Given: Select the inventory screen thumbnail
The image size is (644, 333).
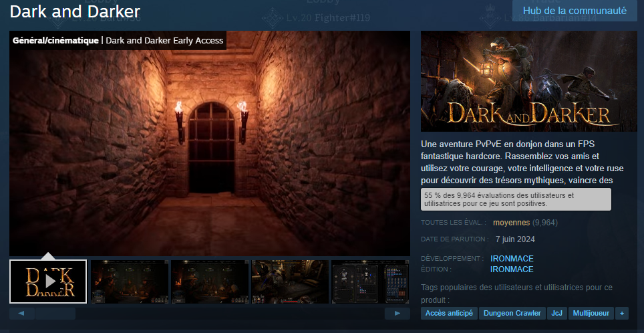Looking at the screenshot, I should (370, 282).
